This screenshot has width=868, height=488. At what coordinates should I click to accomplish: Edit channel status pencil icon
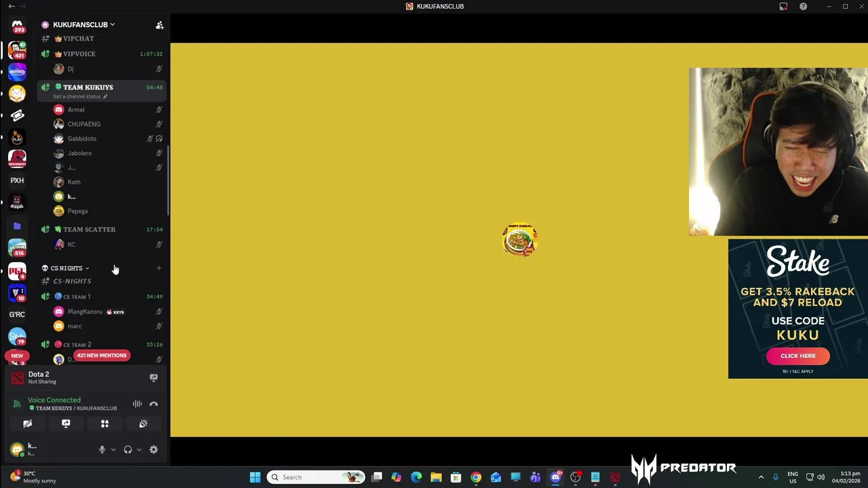(x=105, y=97)
